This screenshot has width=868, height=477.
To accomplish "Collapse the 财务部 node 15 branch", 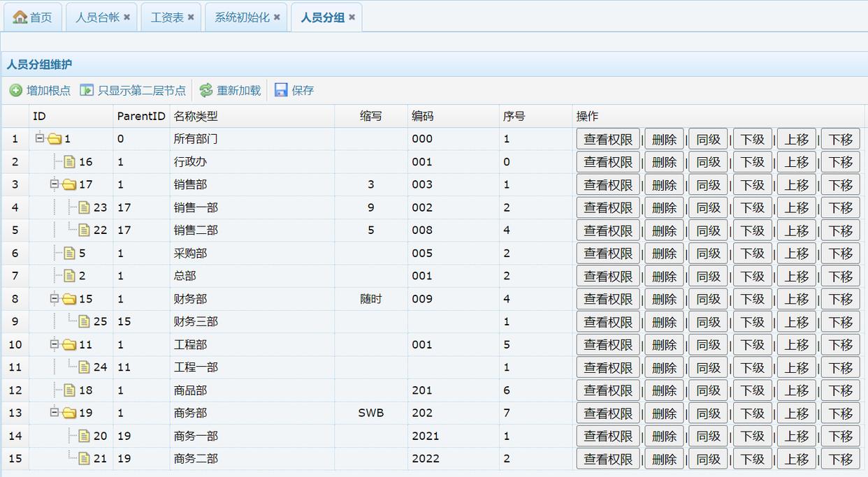I will (x=55, y=299).
